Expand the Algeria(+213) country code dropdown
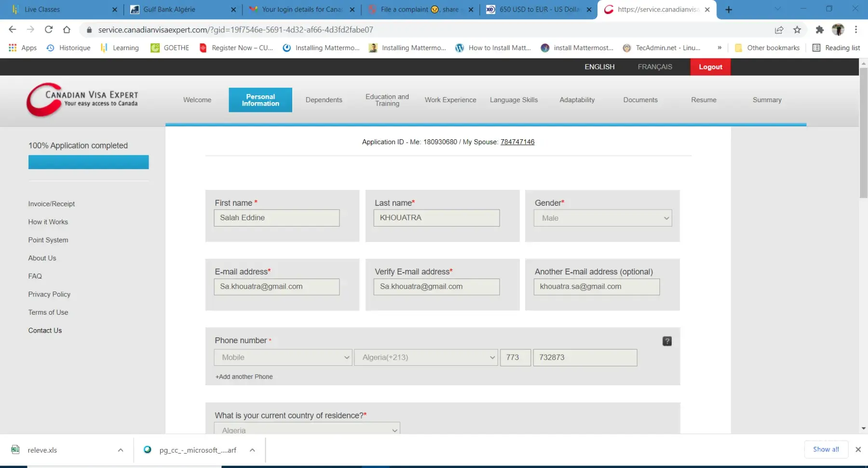The image size is (868, 468). [426, 358]
